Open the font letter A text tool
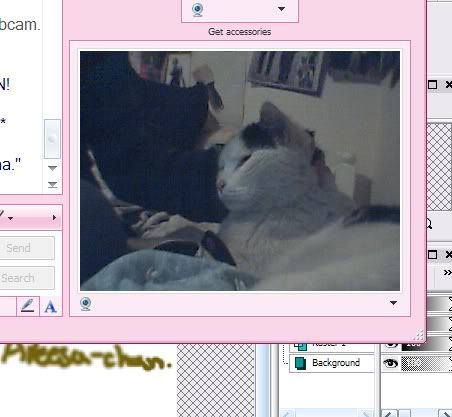The image size is (452, 417). pyautogui.click(x=50, y=307)
